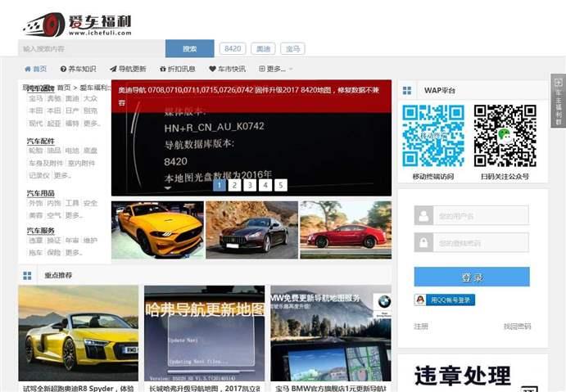Click the home icon beside 首页
Image resolution: width=566 pixels, height=392 pixels.
pyautogui.click(x=28, y=70)
